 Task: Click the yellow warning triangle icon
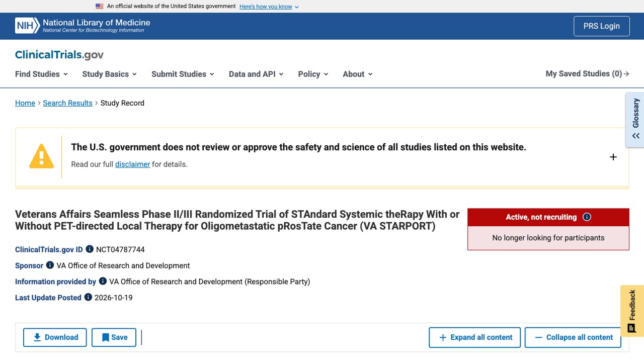[41, 156]
